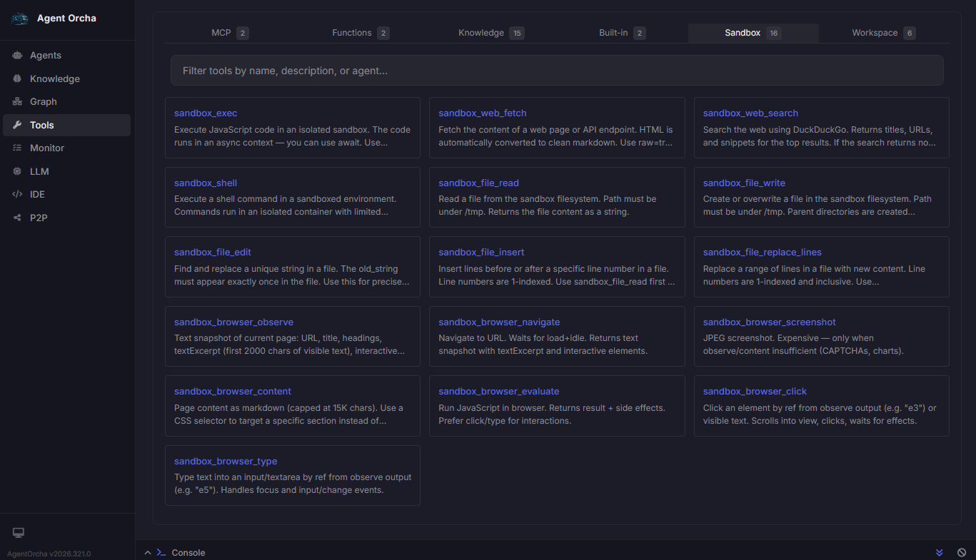Open the Workspace tab

pos(875,32)
